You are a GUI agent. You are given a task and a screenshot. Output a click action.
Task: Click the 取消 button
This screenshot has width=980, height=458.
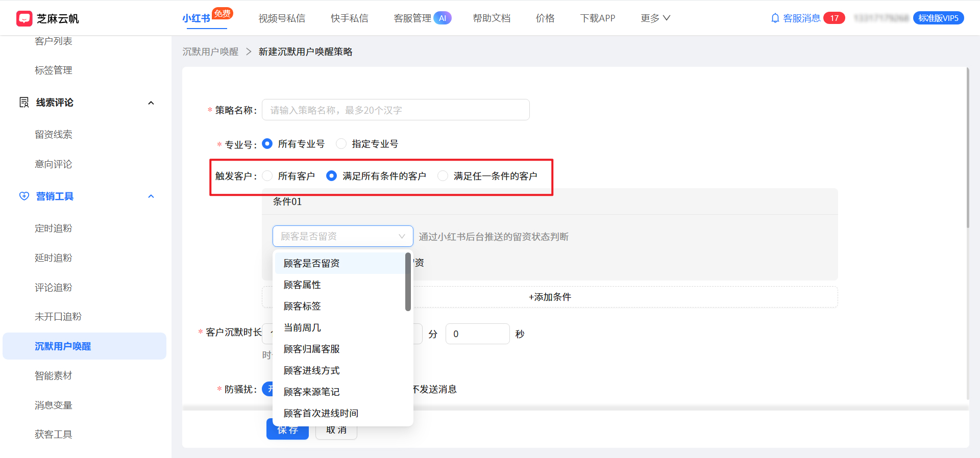pyautogui.click(x=336, y=430)
